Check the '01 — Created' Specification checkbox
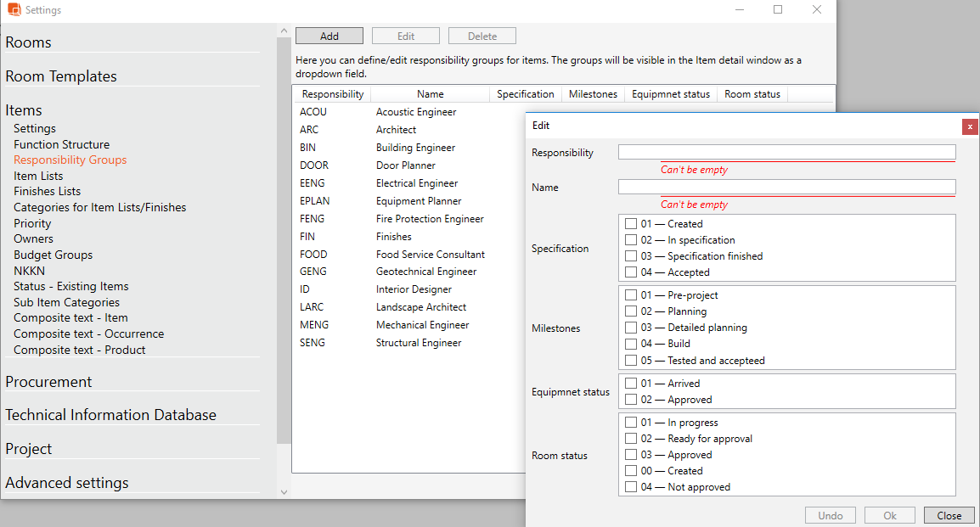The width and height of the screenshot is (980, 527). [631, 224]
